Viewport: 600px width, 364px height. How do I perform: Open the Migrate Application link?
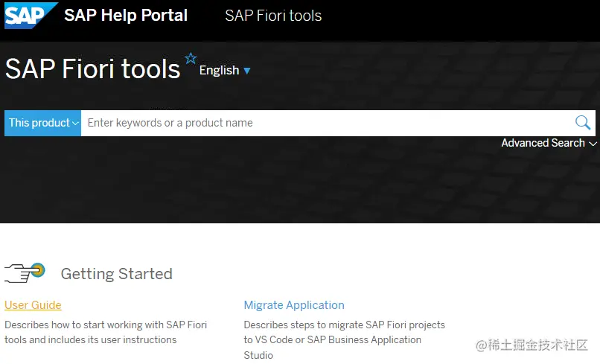tap(294, 305)
